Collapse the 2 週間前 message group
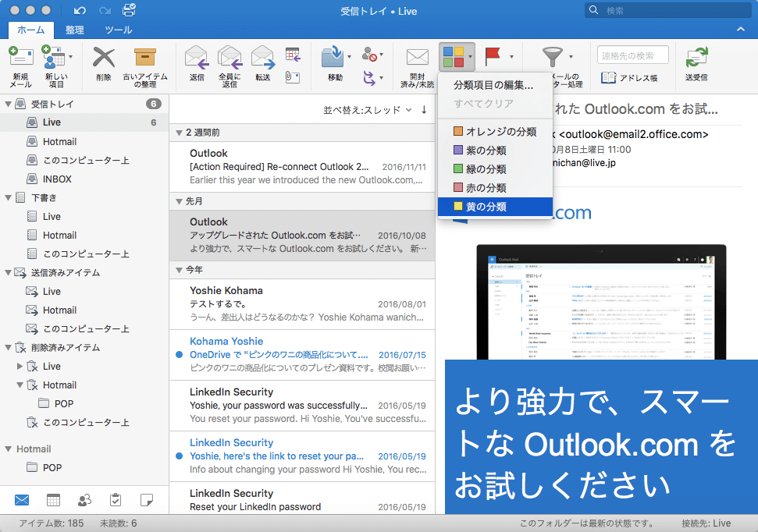The image size is (758, 532). [x=179, y=133]
